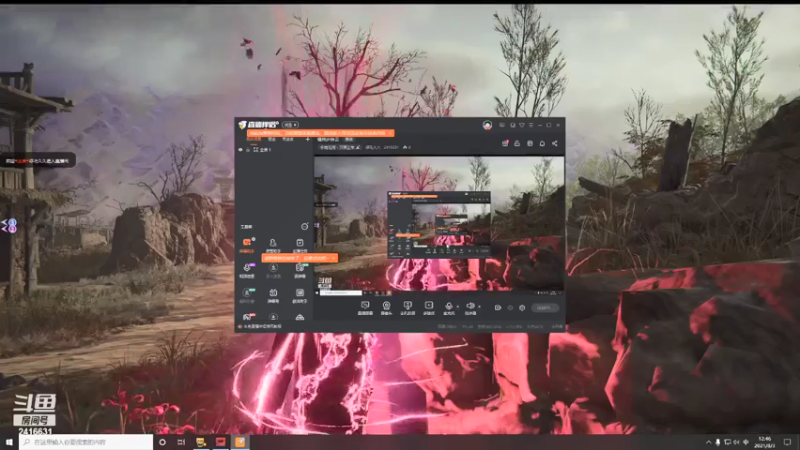Open the orange highlighted tool in toolbox
The height and width of the screenshot is (450, 800).
(247, 244)
